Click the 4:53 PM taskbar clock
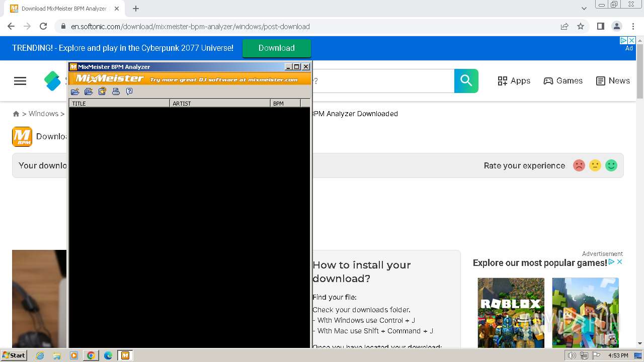 (x=618, y=355)
